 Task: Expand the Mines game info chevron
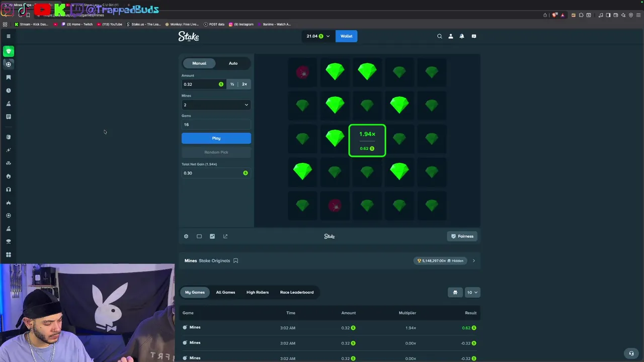tap(473, 261)
